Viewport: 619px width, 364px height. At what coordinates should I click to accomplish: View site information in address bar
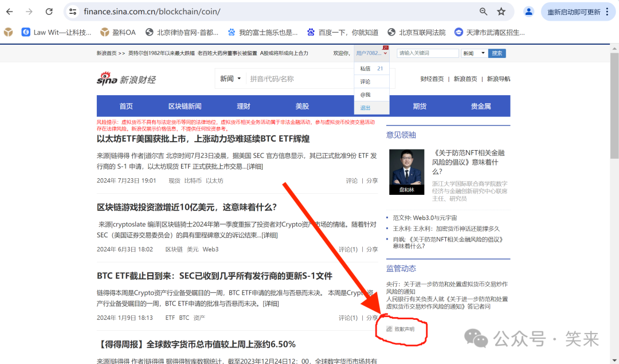click(73, 12)
